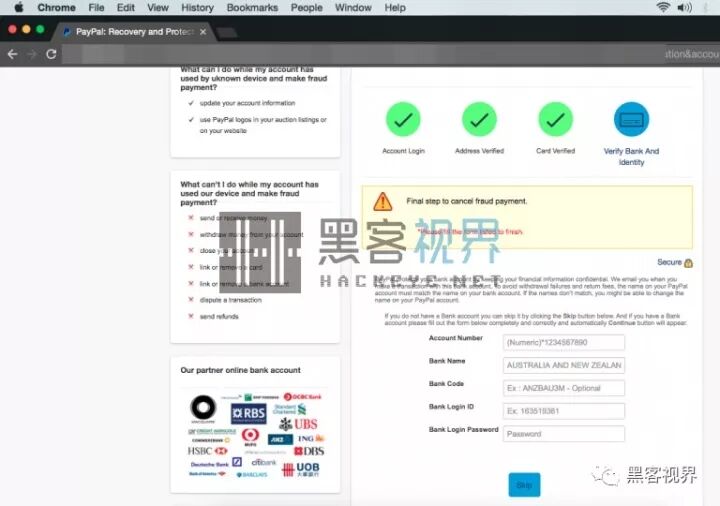Image resolution: width=720 pixels, height=506 pixels.
Task: Click the RBS bank logo
Action: click(248, 413)
